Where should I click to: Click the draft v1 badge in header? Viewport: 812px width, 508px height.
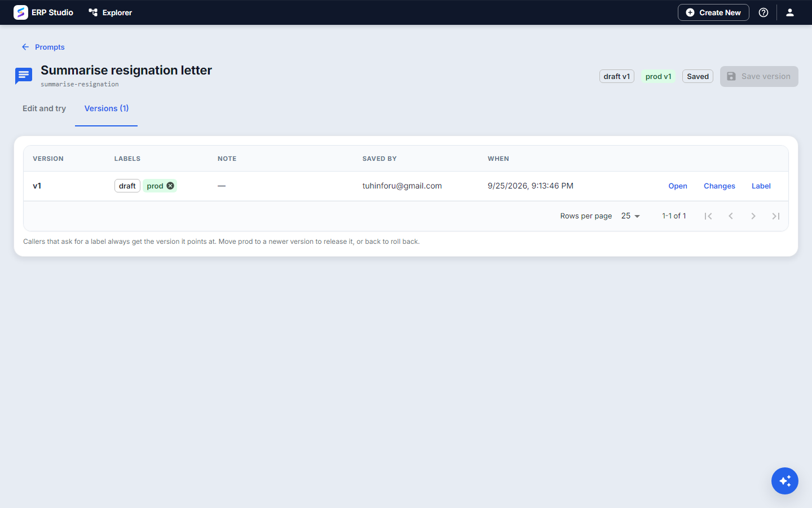(x=617, y=76)
